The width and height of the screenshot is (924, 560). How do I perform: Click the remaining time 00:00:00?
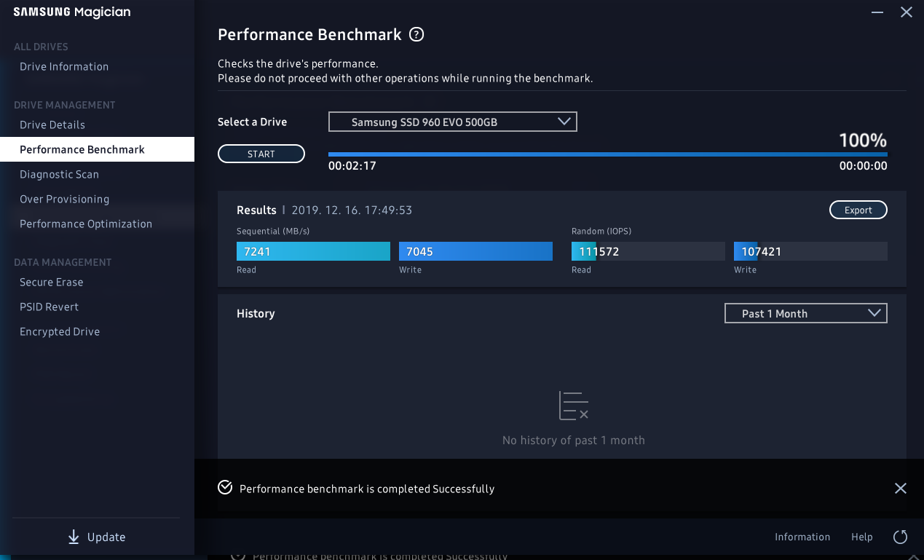tap(863, 165)
